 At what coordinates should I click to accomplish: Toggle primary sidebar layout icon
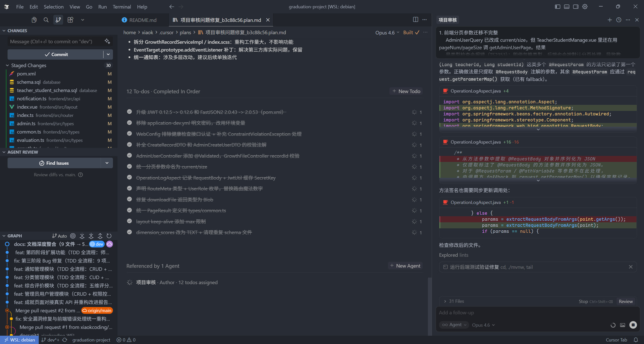pyautogui.click(x=557, y=6)
